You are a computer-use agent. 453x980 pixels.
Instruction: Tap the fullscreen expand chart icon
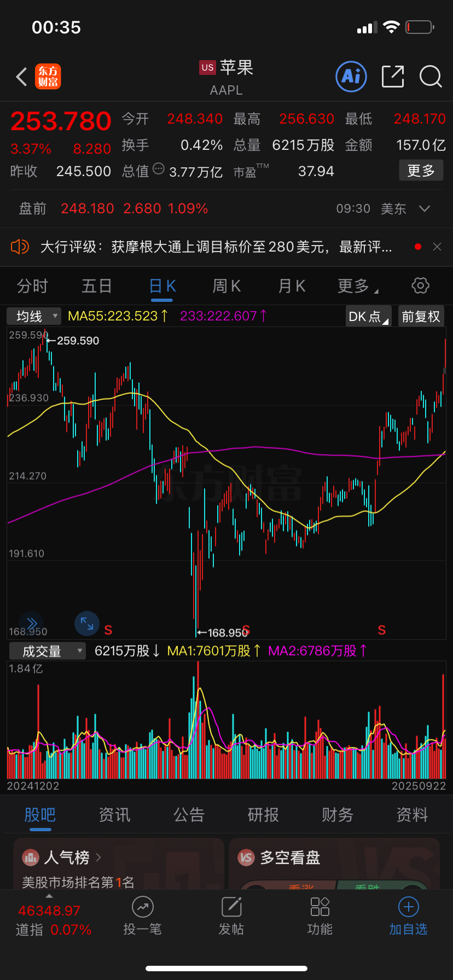click(x=86, y=623)
